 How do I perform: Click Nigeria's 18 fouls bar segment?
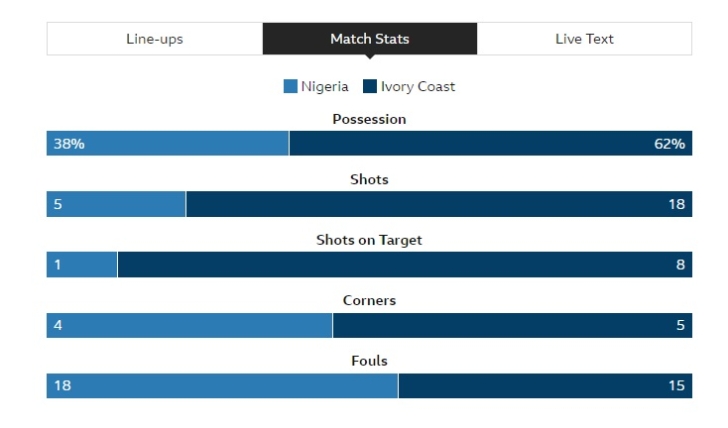click(x=221, y=386)
